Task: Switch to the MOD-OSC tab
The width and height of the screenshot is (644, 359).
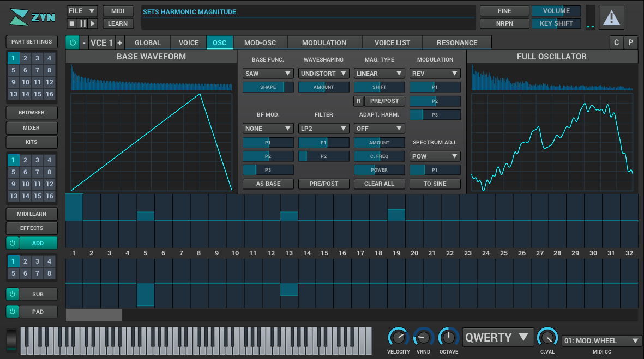Action: (x=260, y=43)
